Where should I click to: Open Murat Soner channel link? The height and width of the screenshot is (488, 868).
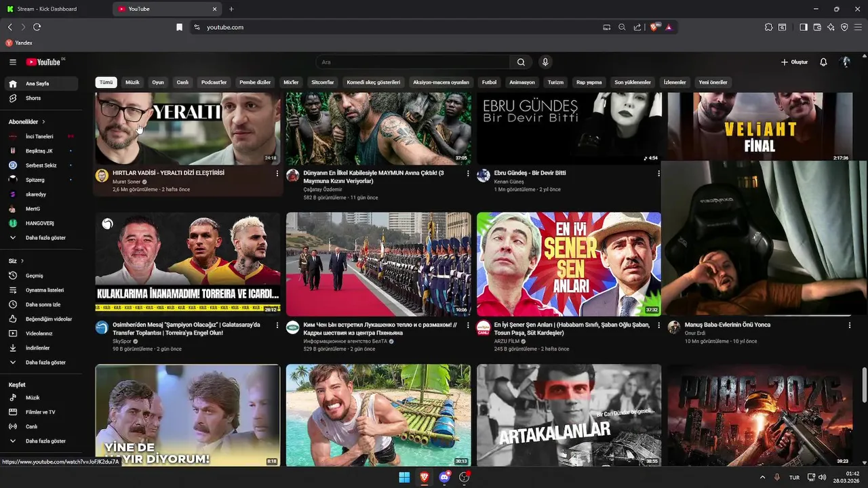126,182
